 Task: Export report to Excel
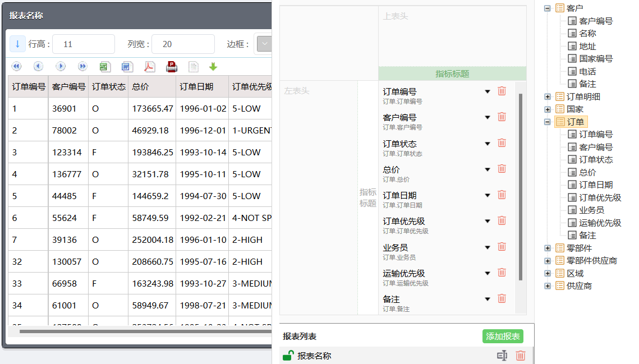click(105, 66)
